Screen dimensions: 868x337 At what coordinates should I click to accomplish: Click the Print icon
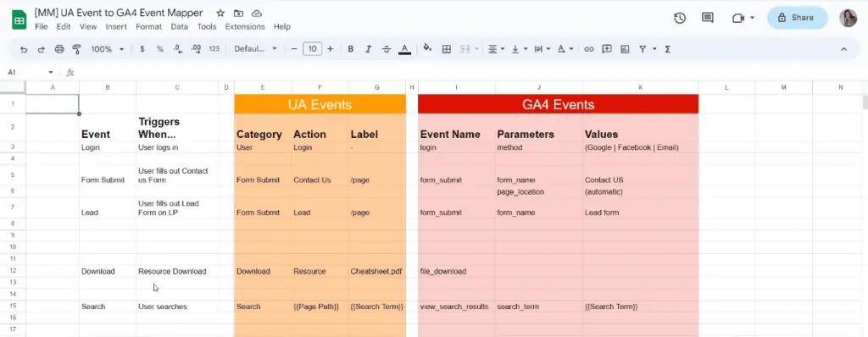click(x=59, y=49)
